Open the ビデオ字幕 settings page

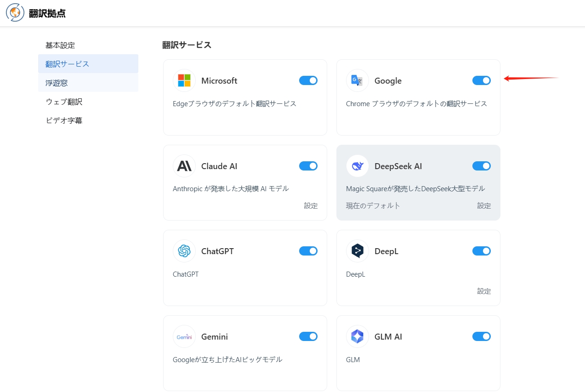click(88, 120)
